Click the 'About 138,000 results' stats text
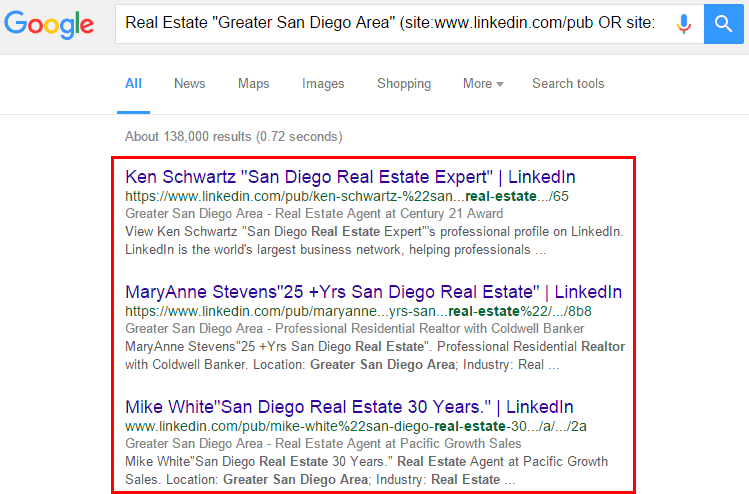This screenshot has width=749, height=494. tap(234, 137)
